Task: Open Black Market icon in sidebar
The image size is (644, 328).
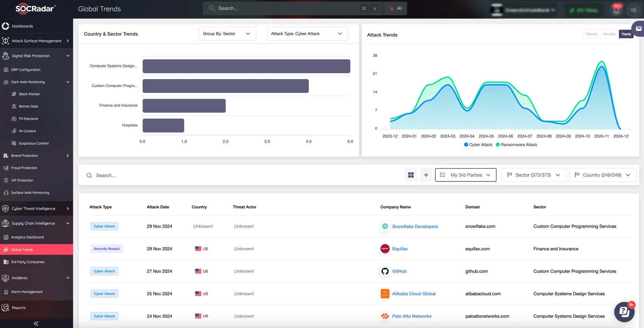Action: 14,94
